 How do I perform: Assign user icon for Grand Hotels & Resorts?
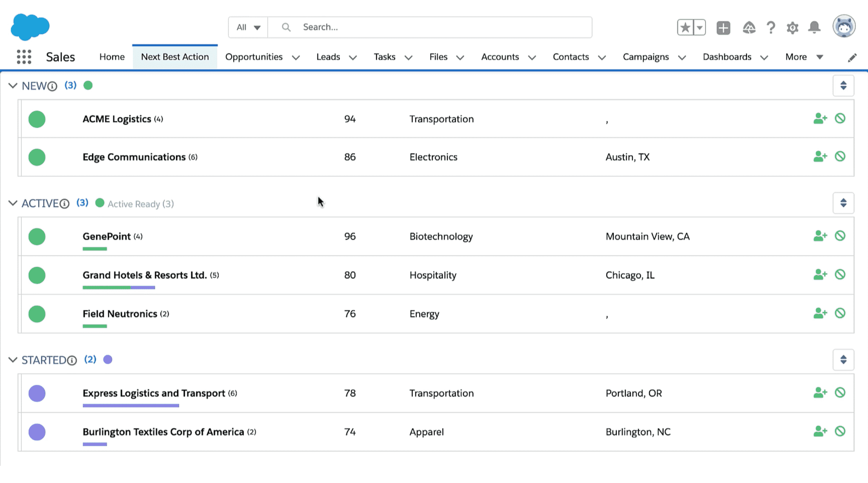tap(820, 274)
